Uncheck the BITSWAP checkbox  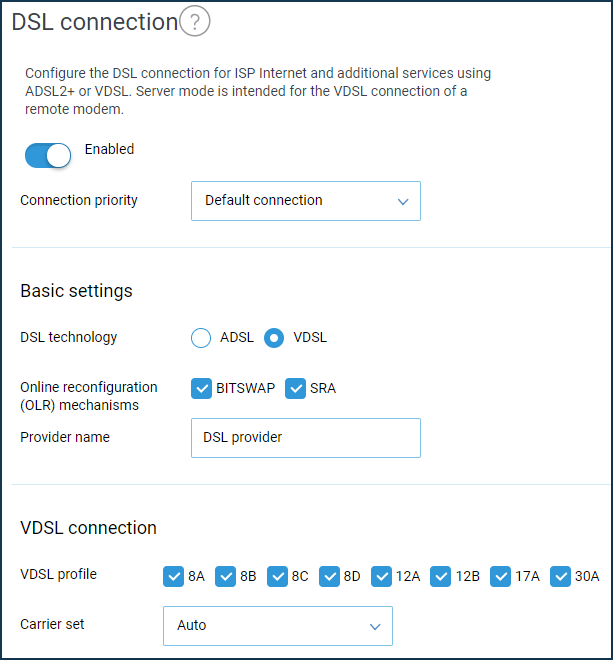click(x=201, y=388)
